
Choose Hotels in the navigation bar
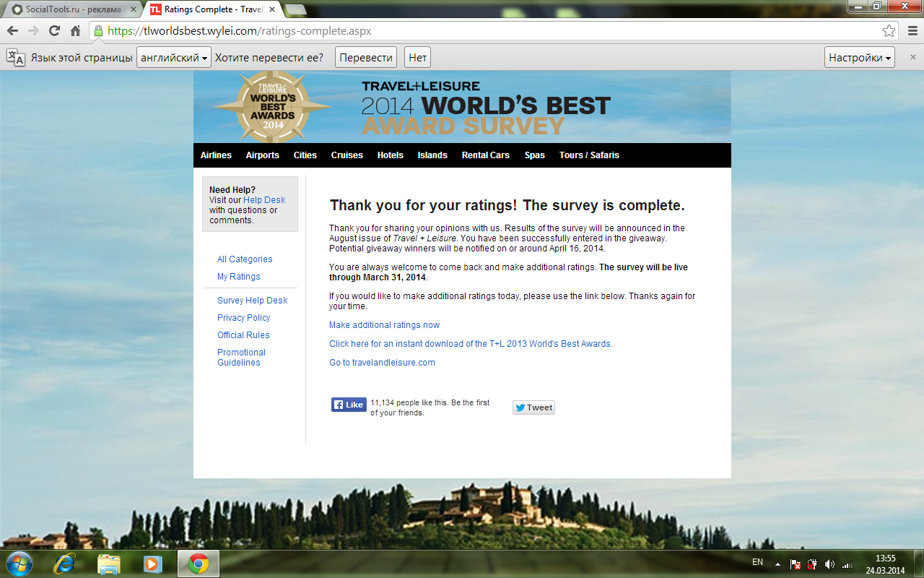coord(391,155)
